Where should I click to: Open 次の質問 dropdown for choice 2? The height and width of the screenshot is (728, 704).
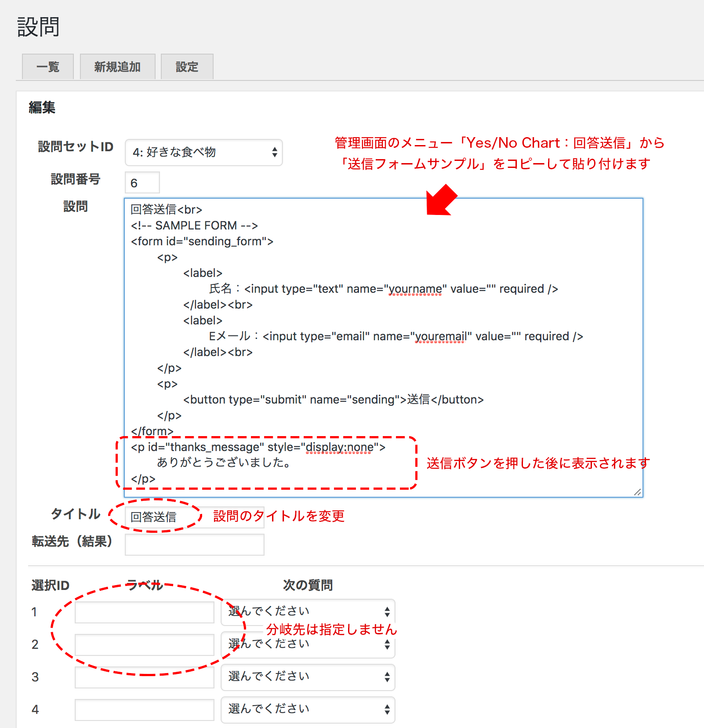[x=308, y=644]
